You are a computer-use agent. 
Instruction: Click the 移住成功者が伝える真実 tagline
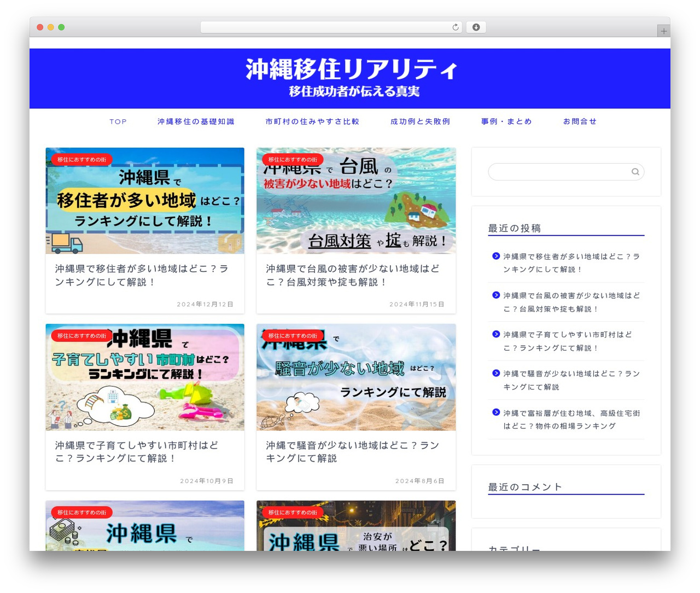click(x=354, y=91)
